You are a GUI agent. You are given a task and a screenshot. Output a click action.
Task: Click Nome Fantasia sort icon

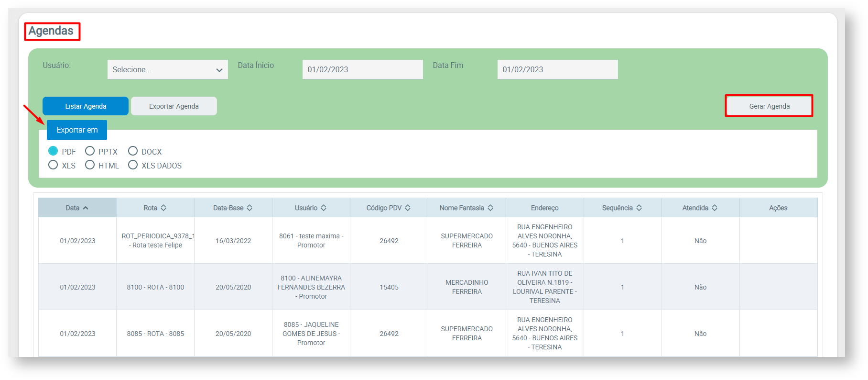[x=490, y=208]
